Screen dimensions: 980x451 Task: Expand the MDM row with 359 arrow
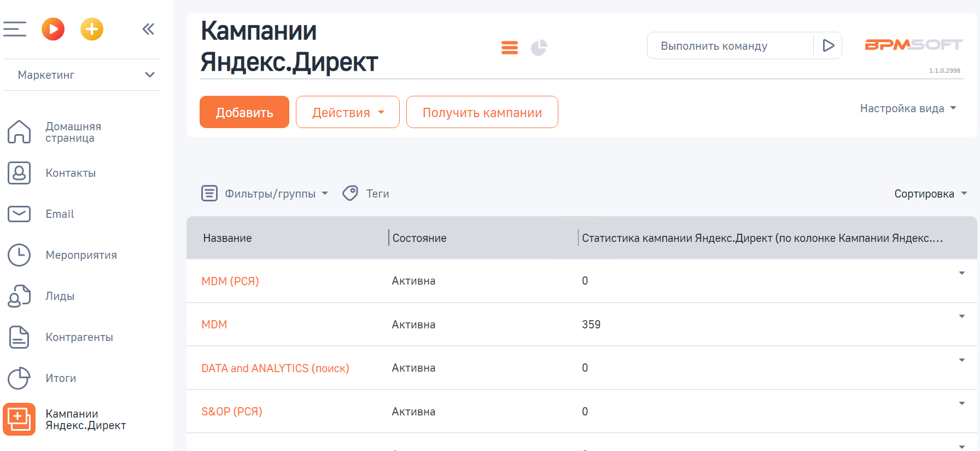tap(962, 316)
